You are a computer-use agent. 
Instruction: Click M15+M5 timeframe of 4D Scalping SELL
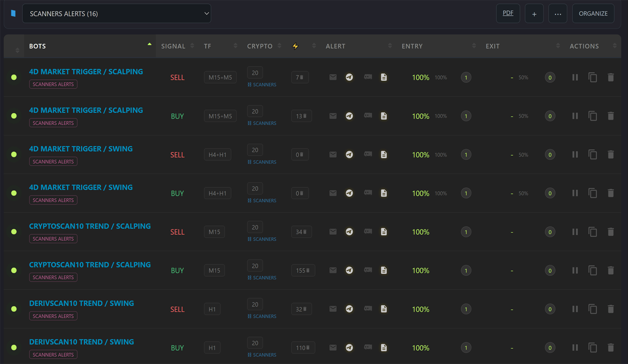[x=220, y=77]
